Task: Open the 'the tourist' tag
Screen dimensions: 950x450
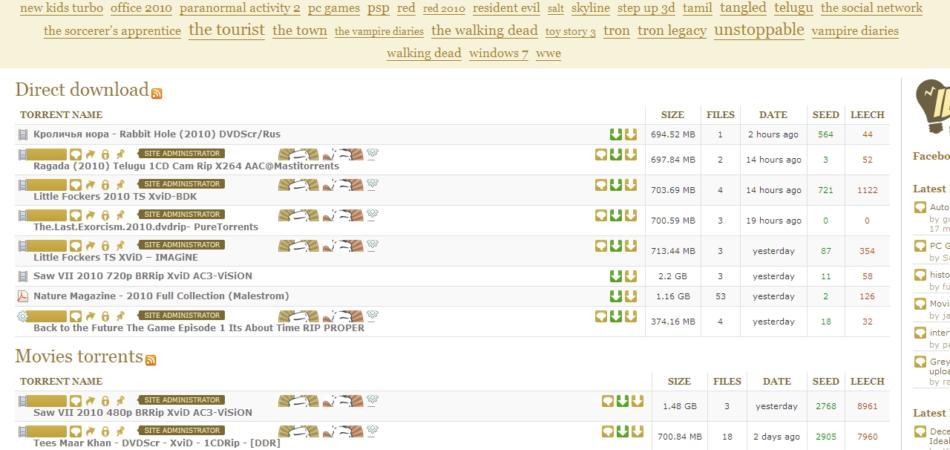Action: coord(227,30)
